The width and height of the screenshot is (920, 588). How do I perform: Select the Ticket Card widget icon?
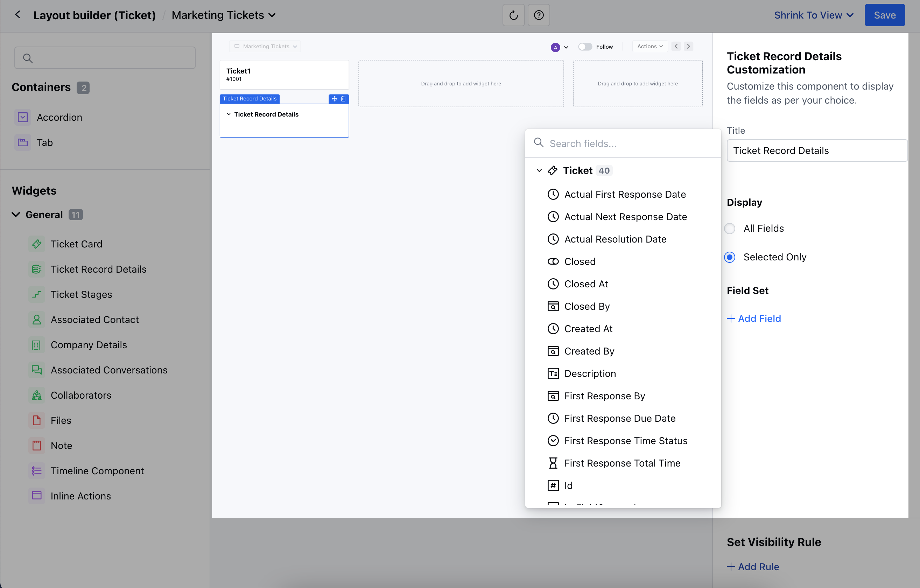coord(36,244)
